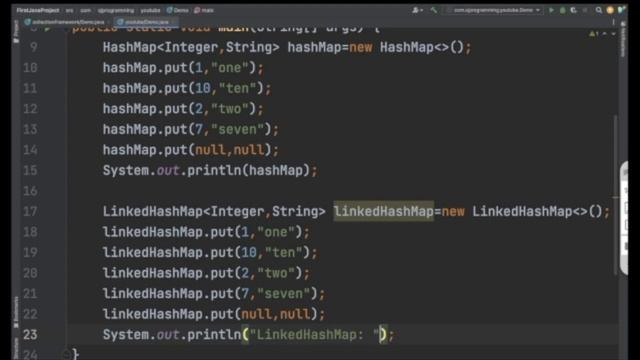Image resolution: width=640 pixels, height=360 pixels.
Task: Click the yellow warning indicator in the editor
Action: (593, 33)
